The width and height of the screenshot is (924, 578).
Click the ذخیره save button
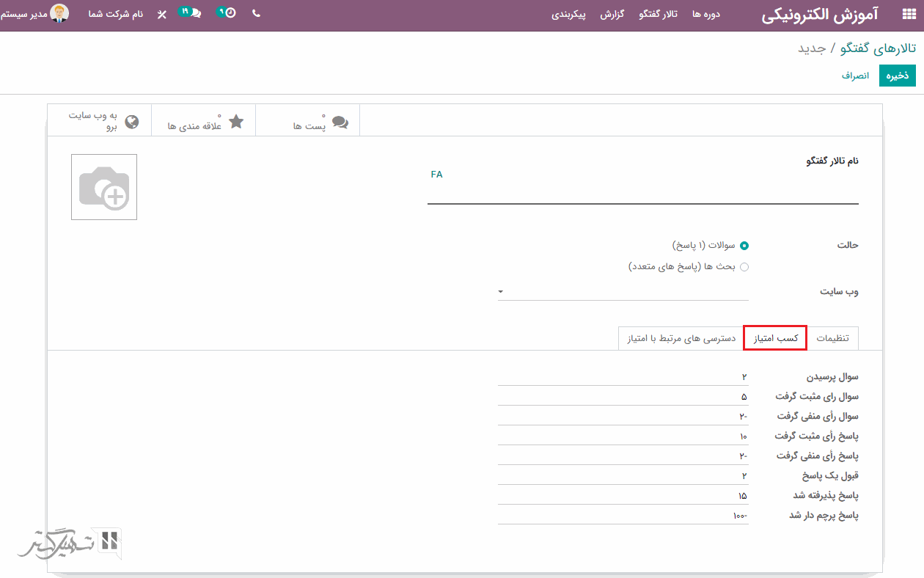(897, 76)
